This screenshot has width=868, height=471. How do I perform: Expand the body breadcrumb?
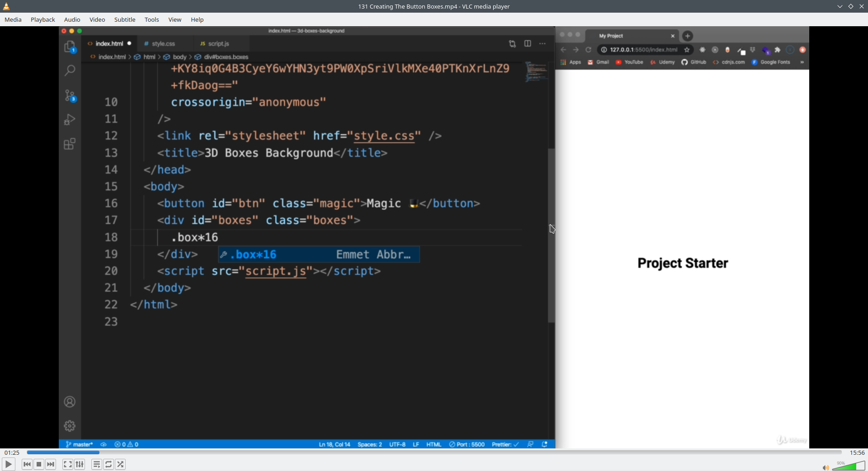(x=175, y=57)
